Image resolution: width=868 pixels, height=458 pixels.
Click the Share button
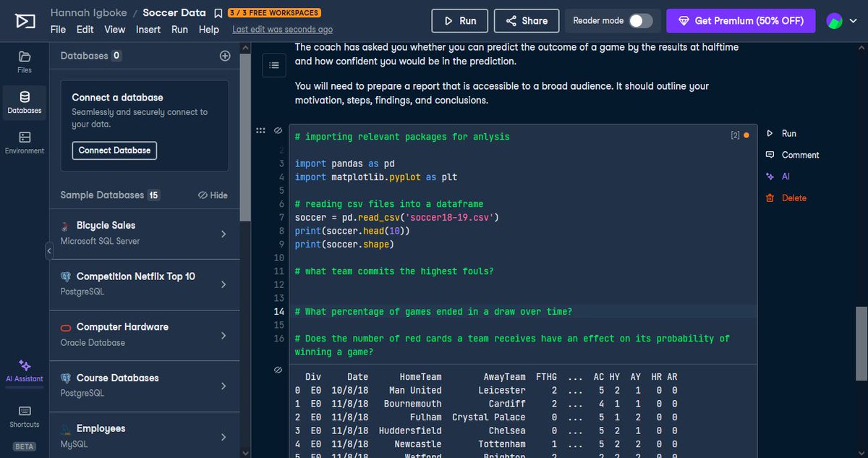[x=527, y=21]
